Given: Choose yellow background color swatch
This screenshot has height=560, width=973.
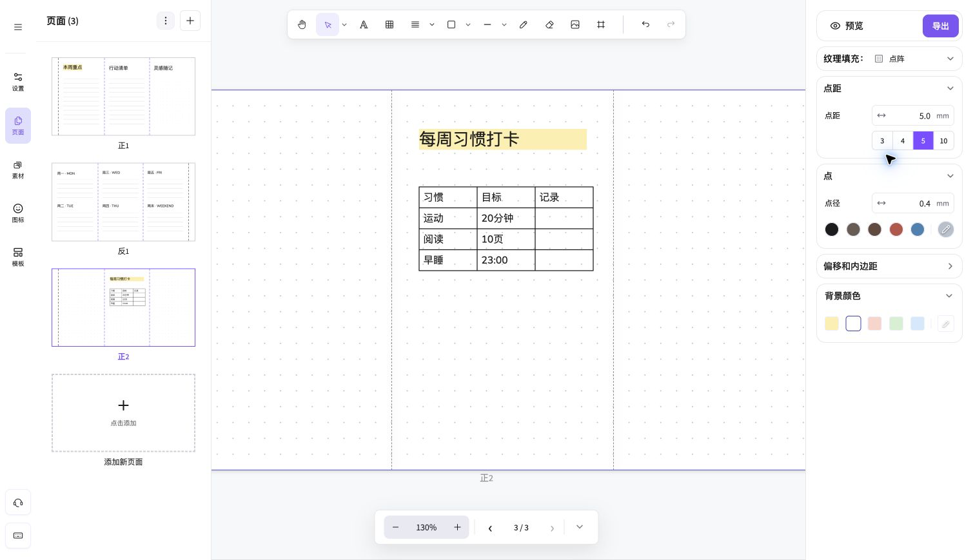Looking at the screenshot, I should click(832, 323).
